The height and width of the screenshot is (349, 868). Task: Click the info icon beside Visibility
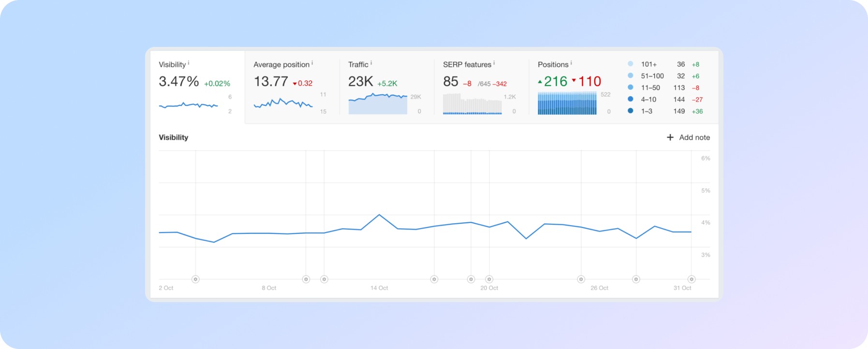pos(189,63)
